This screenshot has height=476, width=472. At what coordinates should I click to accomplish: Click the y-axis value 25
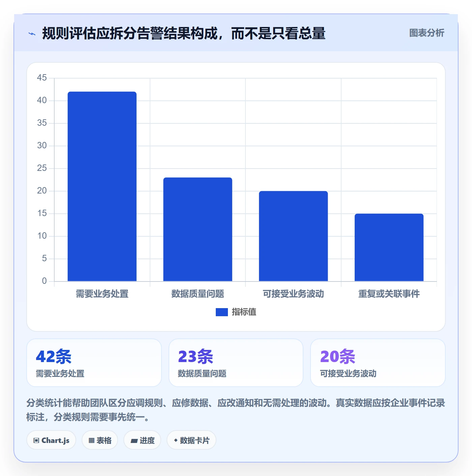pyautogui.click(x=42, y=168)
